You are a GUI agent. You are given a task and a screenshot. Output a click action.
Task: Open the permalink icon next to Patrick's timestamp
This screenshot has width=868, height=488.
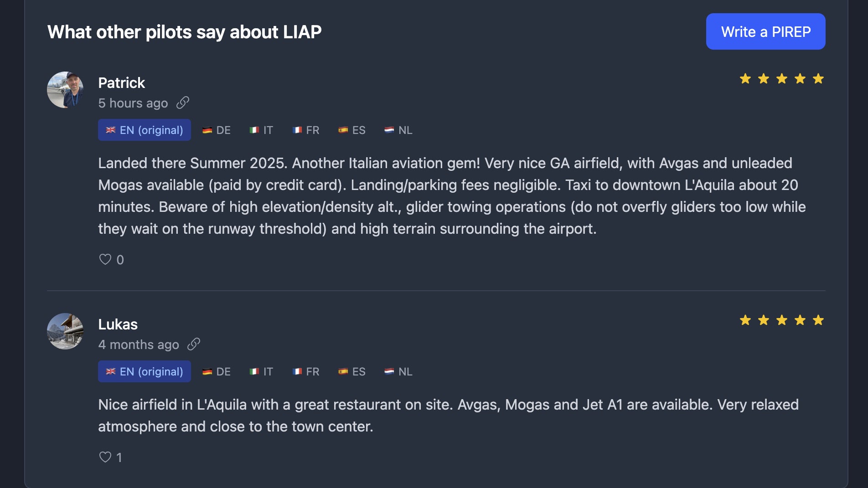(183, 103)
